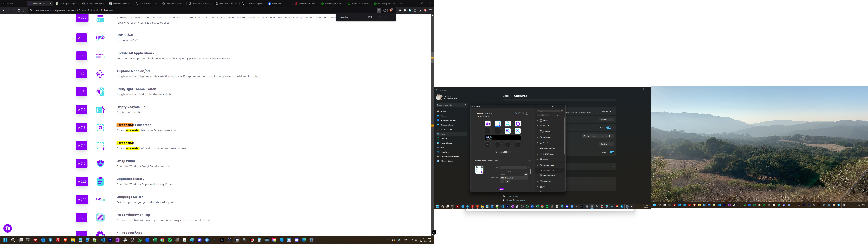This screenshot has height=244, width=868.
Task: Reload the page in browser
Action: [14, 10]
